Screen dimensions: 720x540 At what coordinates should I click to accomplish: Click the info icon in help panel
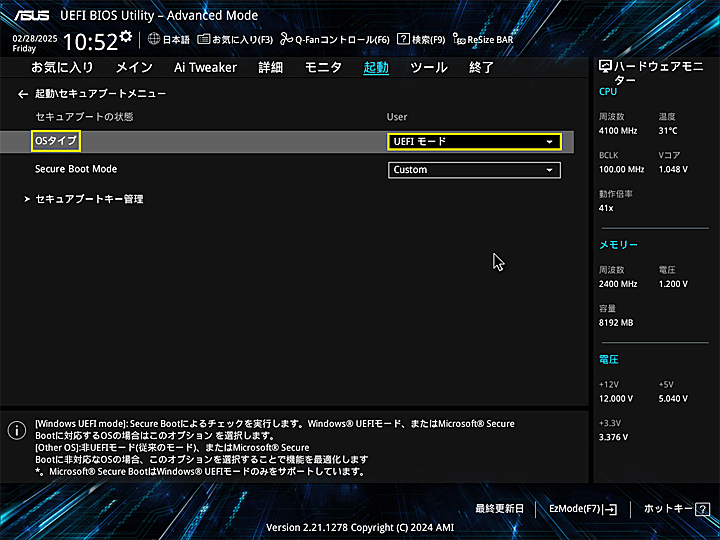[17, 431]
